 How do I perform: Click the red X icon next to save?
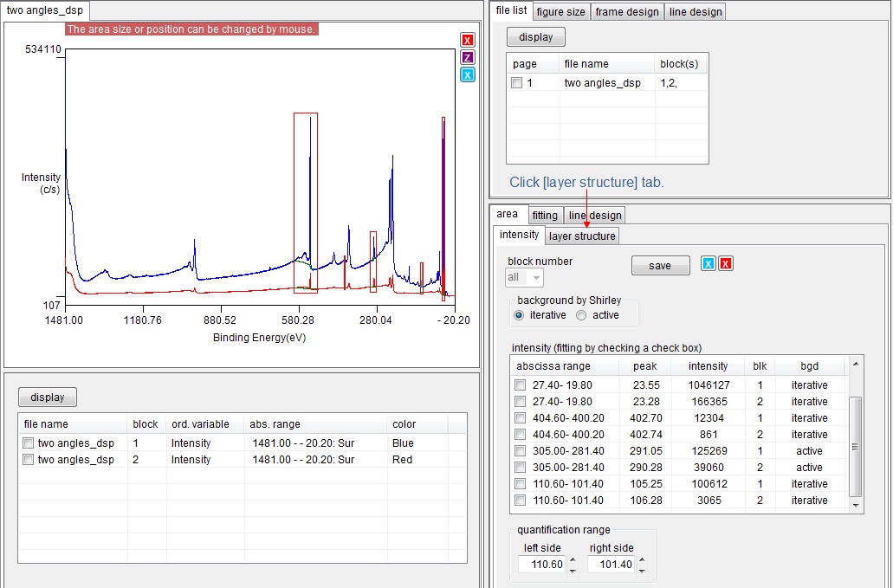(726, 264)
